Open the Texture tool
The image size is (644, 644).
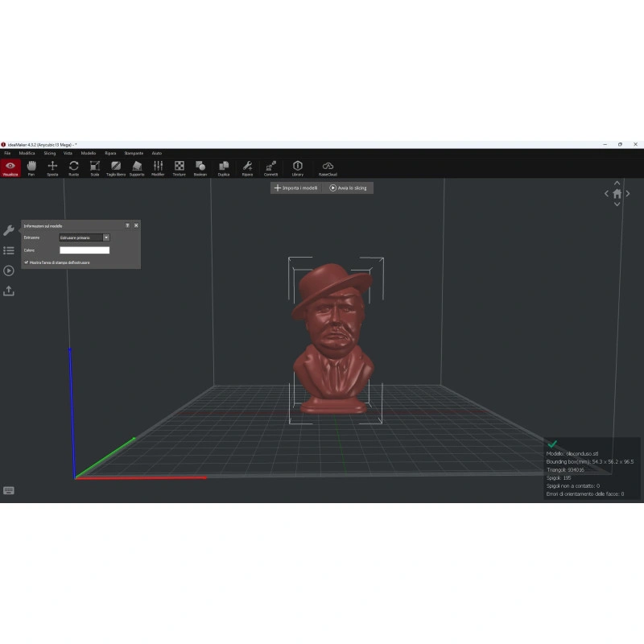coord(179,168)
